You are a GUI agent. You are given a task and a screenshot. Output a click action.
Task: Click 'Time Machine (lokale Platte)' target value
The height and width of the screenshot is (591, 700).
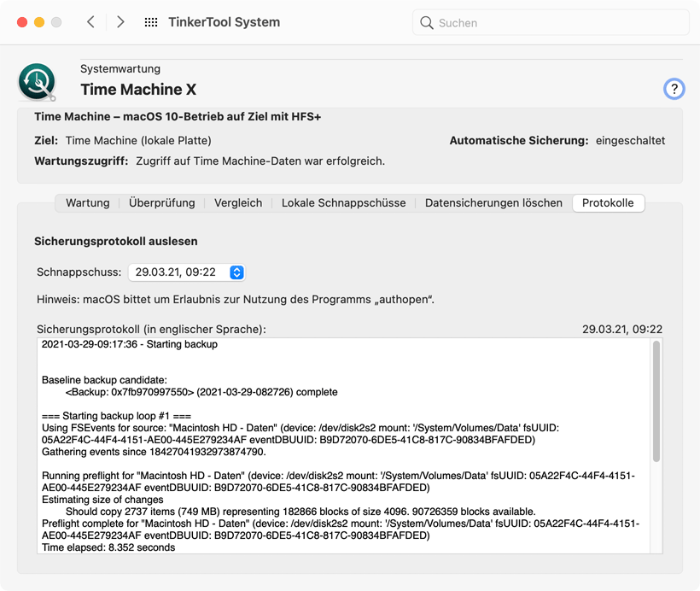(x=138, y=140)
